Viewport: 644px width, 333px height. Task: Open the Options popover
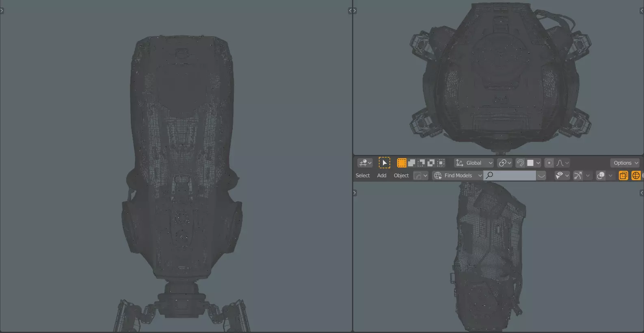tap(625, 163)
